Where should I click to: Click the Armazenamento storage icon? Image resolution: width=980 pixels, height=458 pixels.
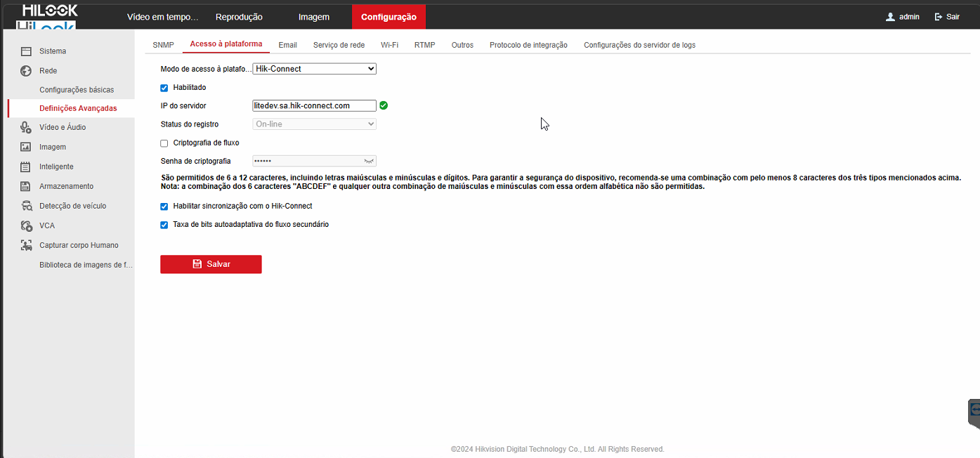26,186
